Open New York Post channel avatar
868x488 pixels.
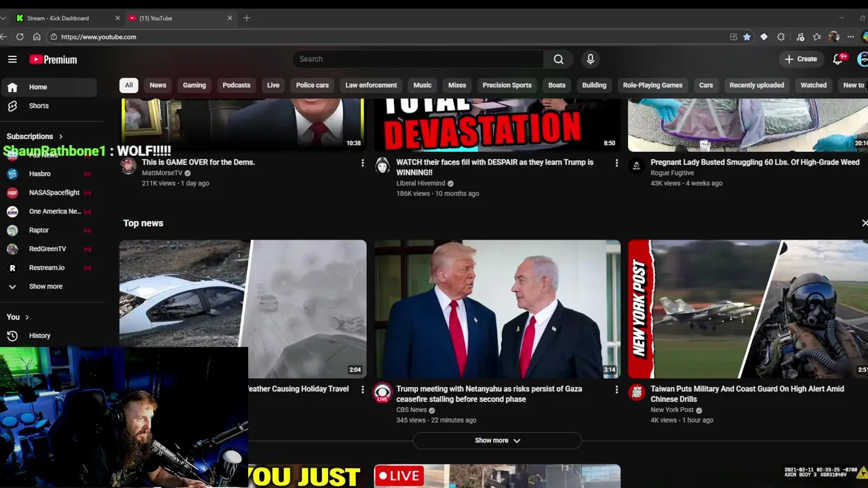(x=637, y=392)
